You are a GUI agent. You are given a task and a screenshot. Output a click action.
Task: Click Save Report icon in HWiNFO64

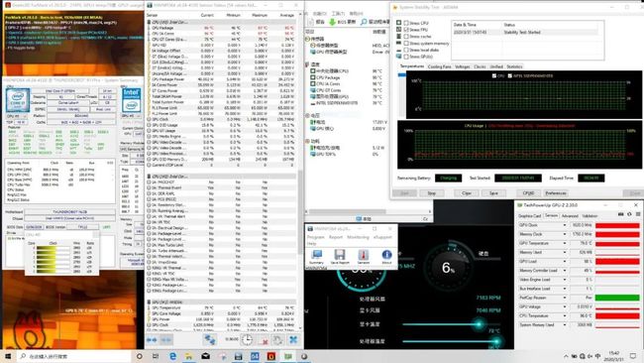tap(340, 256)
